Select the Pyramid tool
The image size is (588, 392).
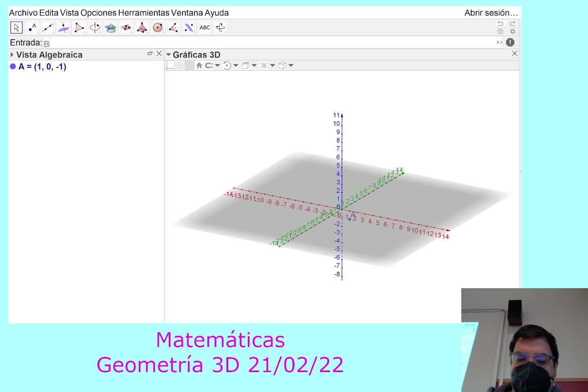142,28
